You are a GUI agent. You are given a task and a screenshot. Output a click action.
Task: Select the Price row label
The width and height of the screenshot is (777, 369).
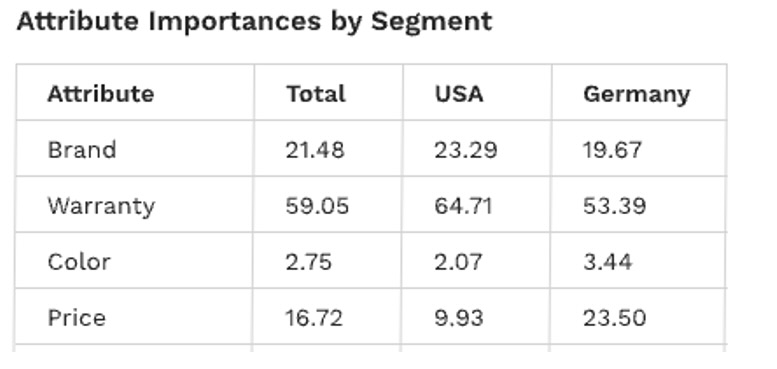pyautogui.click(x=76, y=317)
